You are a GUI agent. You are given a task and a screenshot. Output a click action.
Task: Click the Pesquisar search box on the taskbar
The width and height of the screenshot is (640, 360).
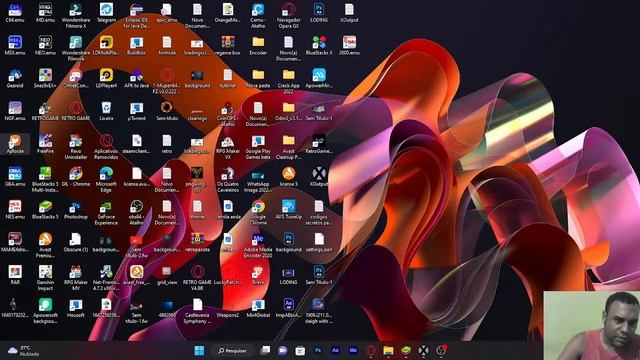pyautogui.click(x=233, y=351)
